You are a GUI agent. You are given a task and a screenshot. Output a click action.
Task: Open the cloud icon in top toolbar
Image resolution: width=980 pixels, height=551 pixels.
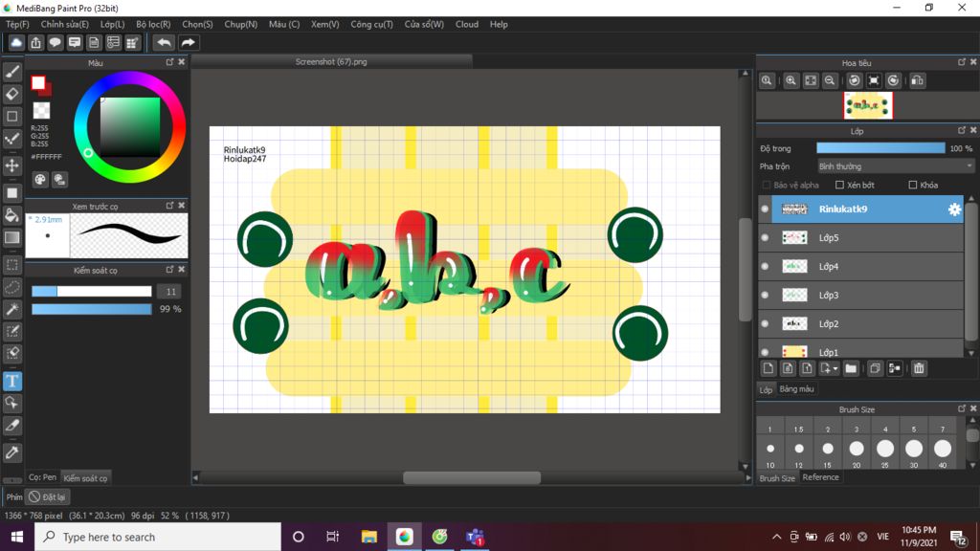16,42
